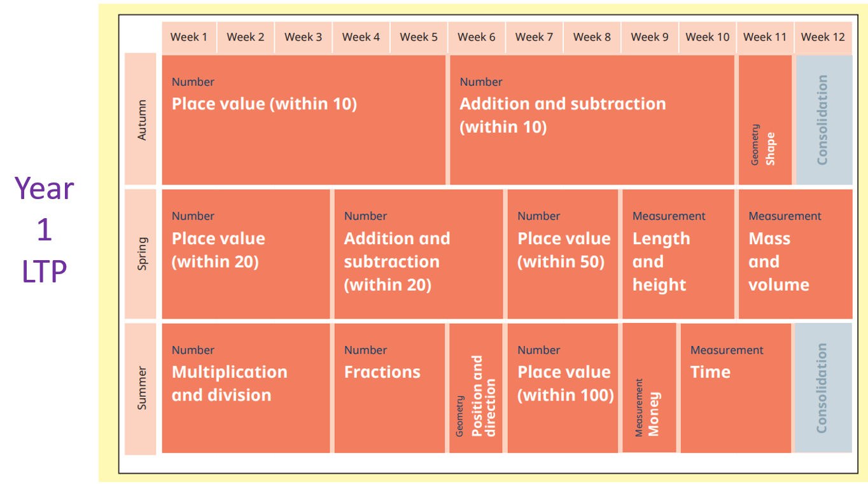Click the Measurement Money block
The image size is (868, 484).
pyautogui.click(x=649, y=388)
